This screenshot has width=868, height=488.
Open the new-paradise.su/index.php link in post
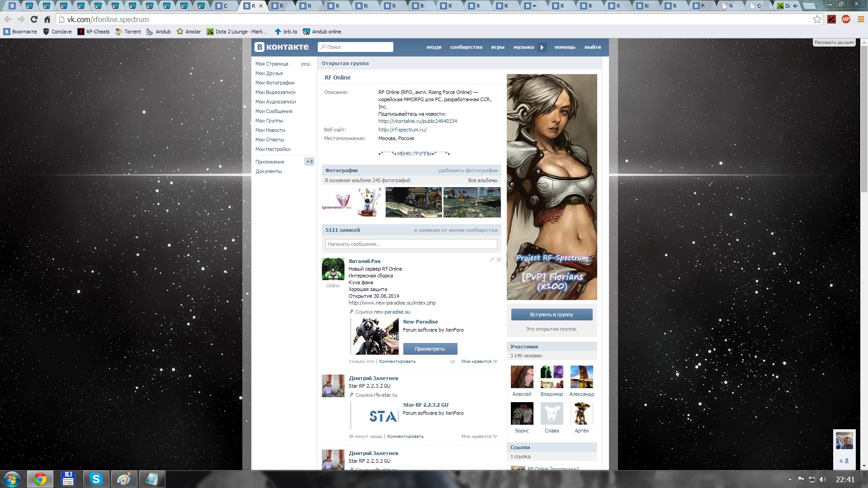(x=392, y=303)
